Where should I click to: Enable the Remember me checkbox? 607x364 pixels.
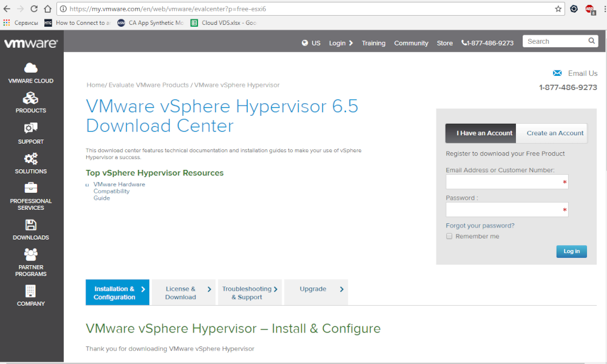pos(449,236)
